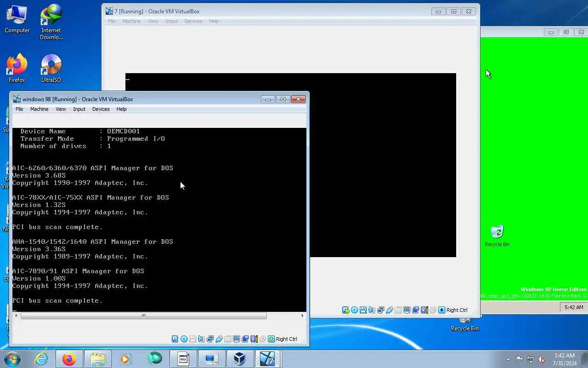Click hard disk indicator in 7 VM window
588x368 pixels.
coord(346,310)
